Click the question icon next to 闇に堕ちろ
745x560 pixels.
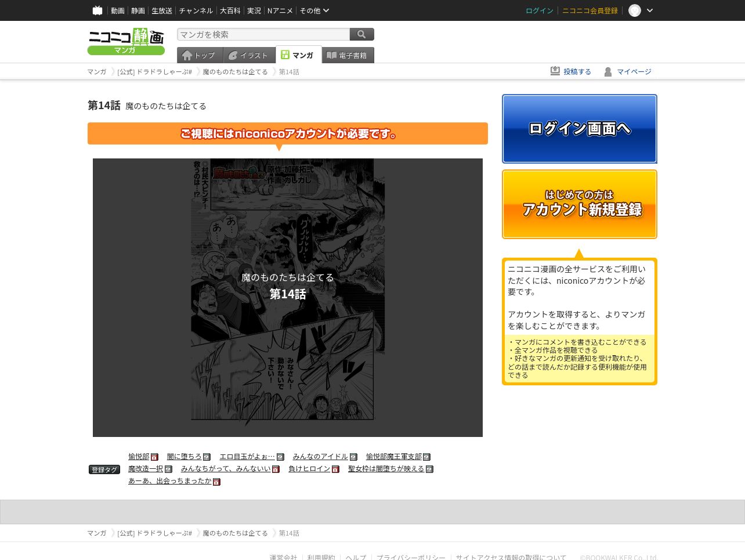(x=207, y=457)
